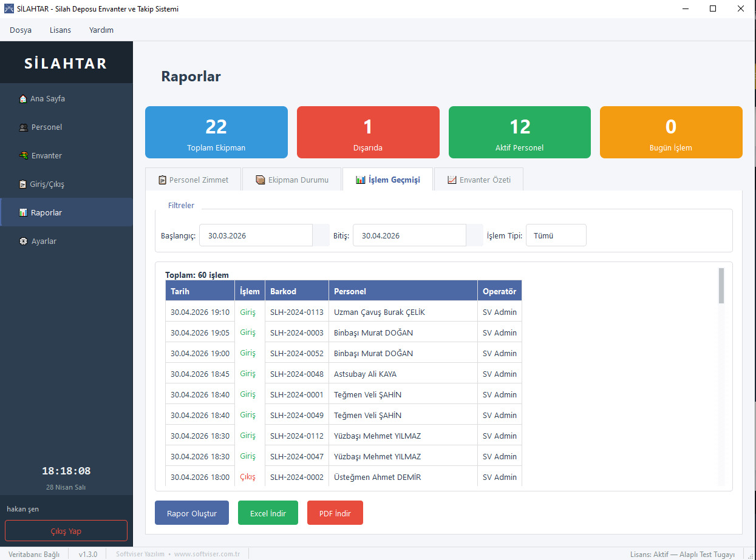Click the PDF İndir button
The width and height of the screenshot is (756, 560).
click(335, 513)
